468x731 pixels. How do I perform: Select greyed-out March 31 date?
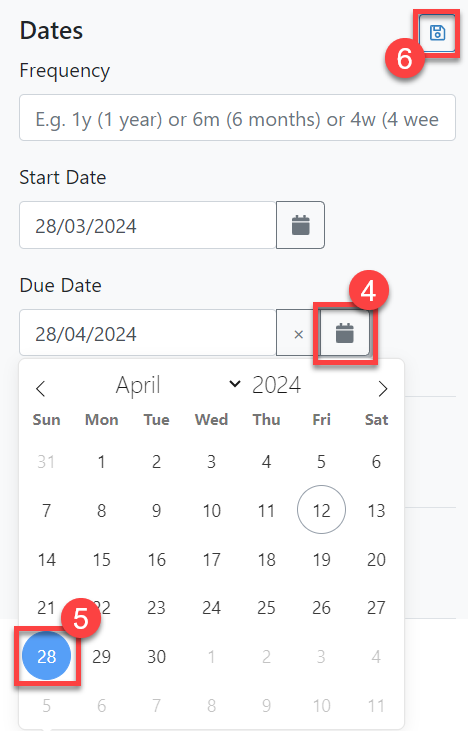click(x=47, y=461)
